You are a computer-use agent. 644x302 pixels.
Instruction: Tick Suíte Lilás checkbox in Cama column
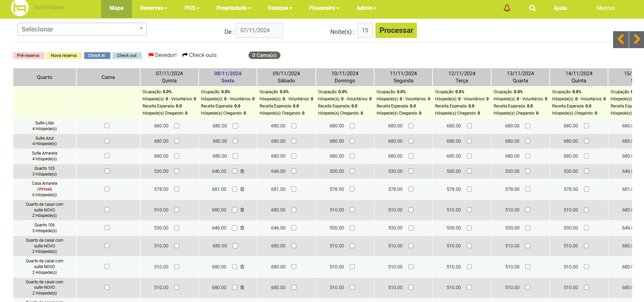[107, 126]
